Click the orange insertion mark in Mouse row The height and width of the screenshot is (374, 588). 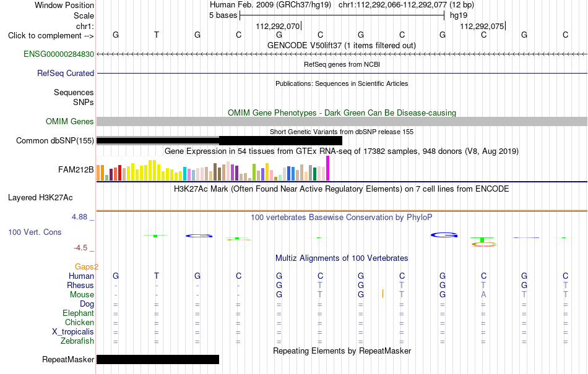(383, 294)
